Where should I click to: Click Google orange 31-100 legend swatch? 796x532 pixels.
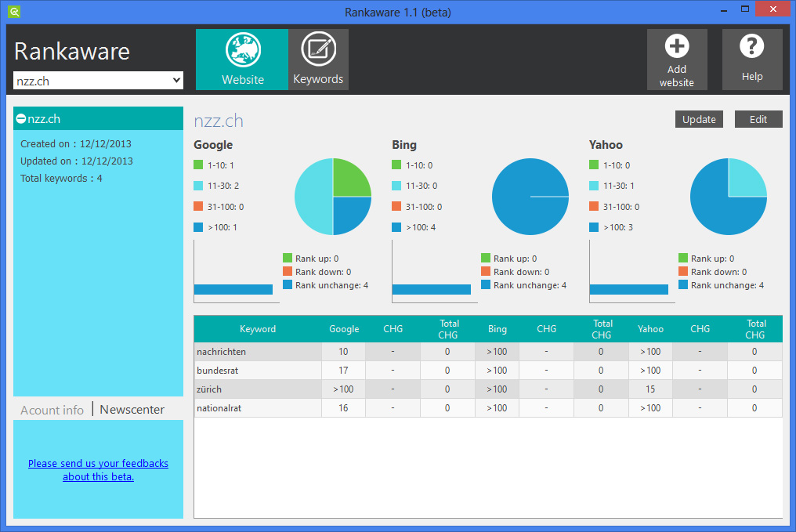coord(198,206)
